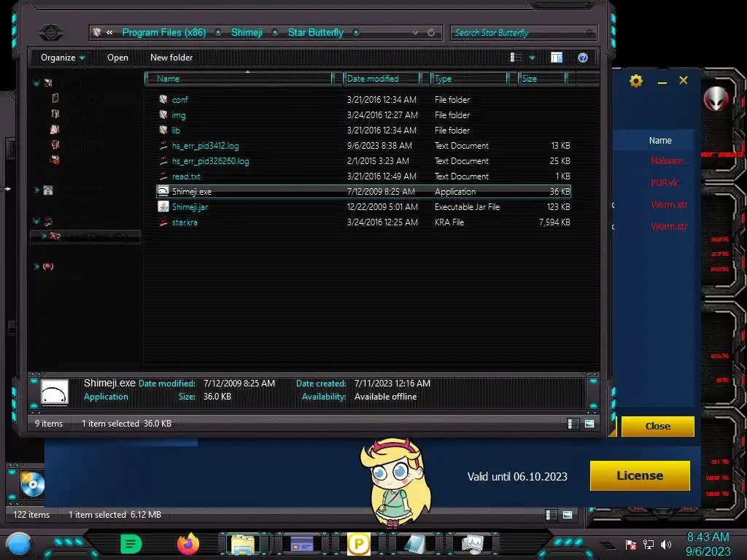Open the system monitor taskbar icon
Viewport: 747px width, 560px height.
(473, 544)
